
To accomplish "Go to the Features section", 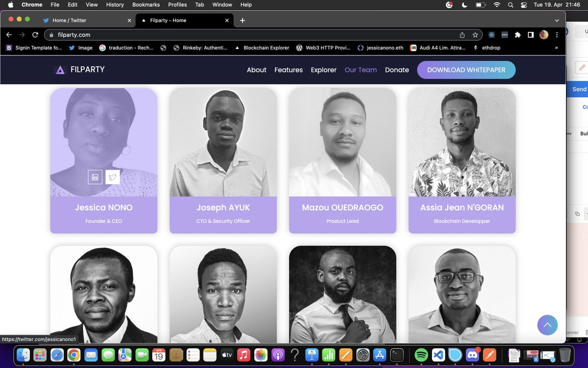I will [289, 70].
